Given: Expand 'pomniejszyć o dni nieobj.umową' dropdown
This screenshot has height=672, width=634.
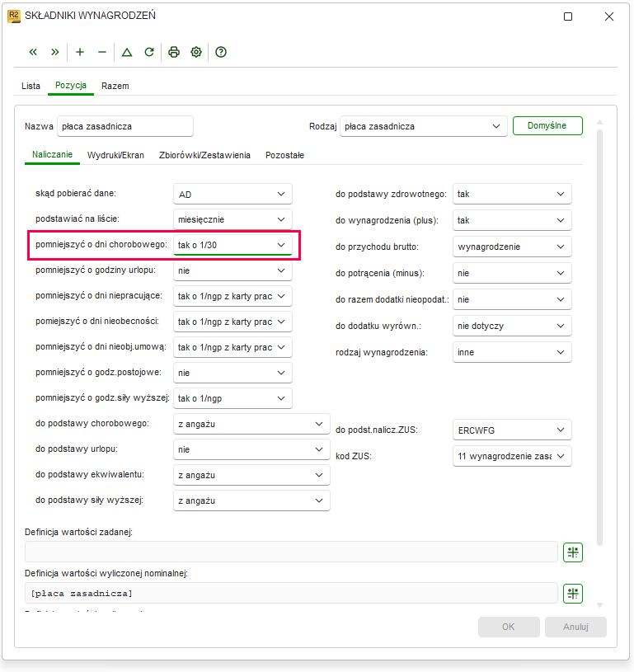Looking at the screenshot, I should [x=232, y=347].
